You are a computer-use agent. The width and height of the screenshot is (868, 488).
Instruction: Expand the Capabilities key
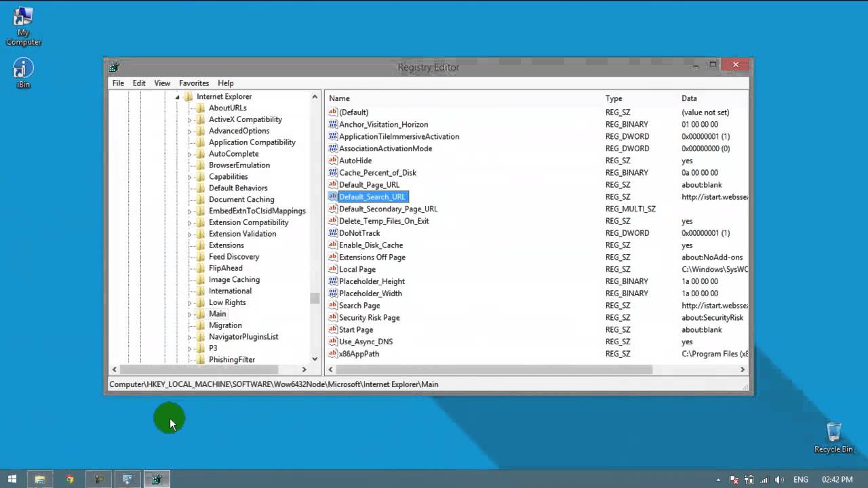coord(190,177)
